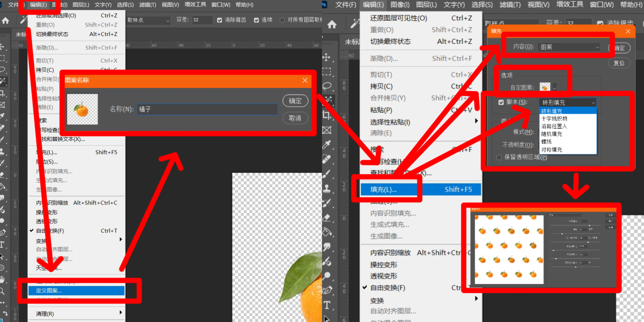
Task: Click the orange pattern thumbnail in 图案名称 dialog
Action: (x=82, y=109)
